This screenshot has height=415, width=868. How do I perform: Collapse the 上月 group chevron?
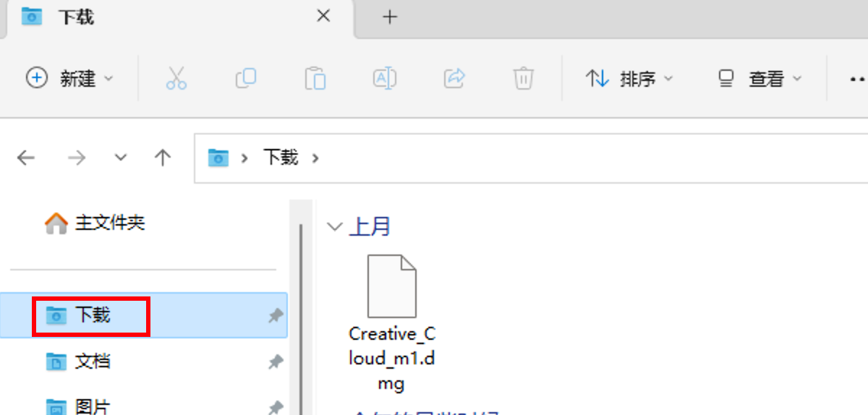(x=334, y=226)
